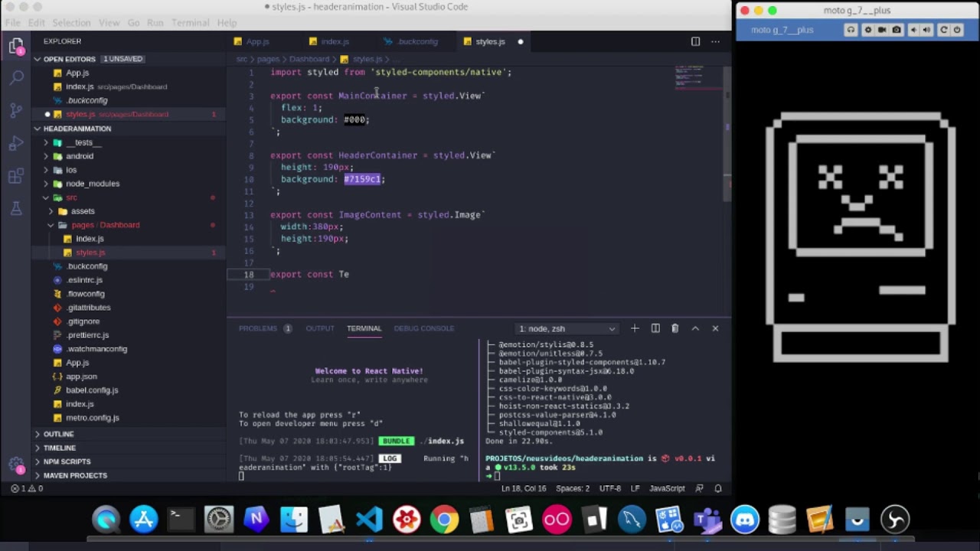Open the Extensions view
Image resolution: width=980 pixels, height=551 pixels.
16,176
